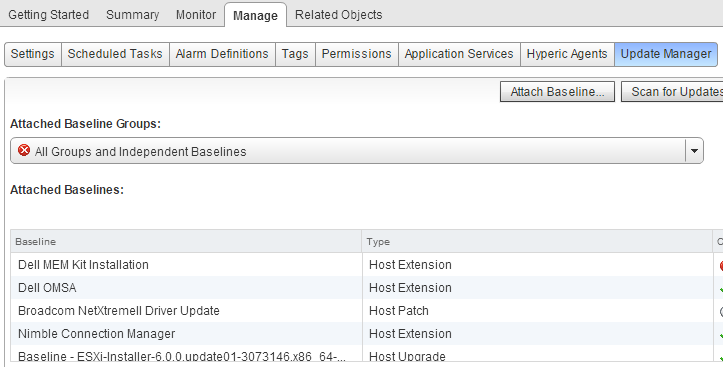Click the Attach Baseline button
The image size is (723, 367).
[557, 92]
